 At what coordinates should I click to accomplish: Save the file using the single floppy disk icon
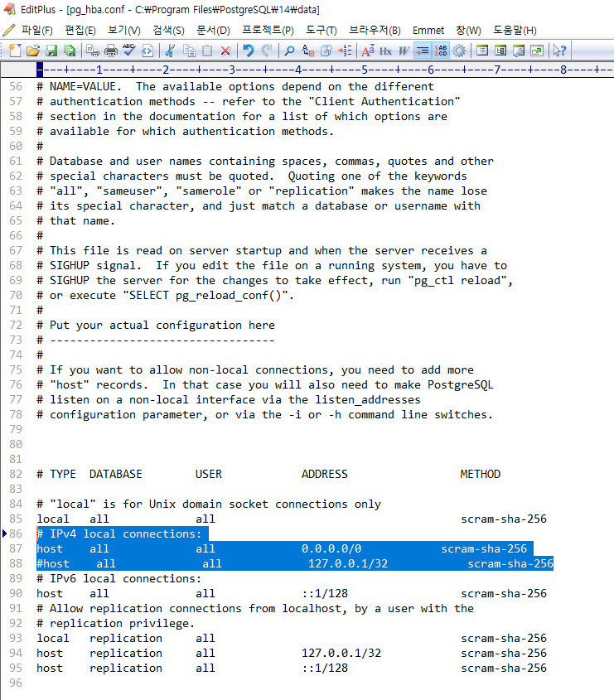pyautogui.click(x=51, y=51)
